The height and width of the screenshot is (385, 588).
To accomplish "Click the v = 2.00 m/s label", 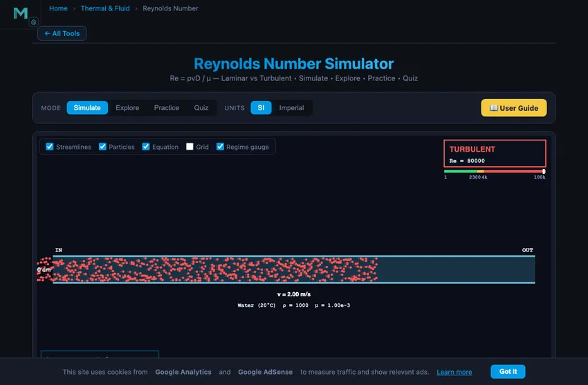I will coord(293,294).
